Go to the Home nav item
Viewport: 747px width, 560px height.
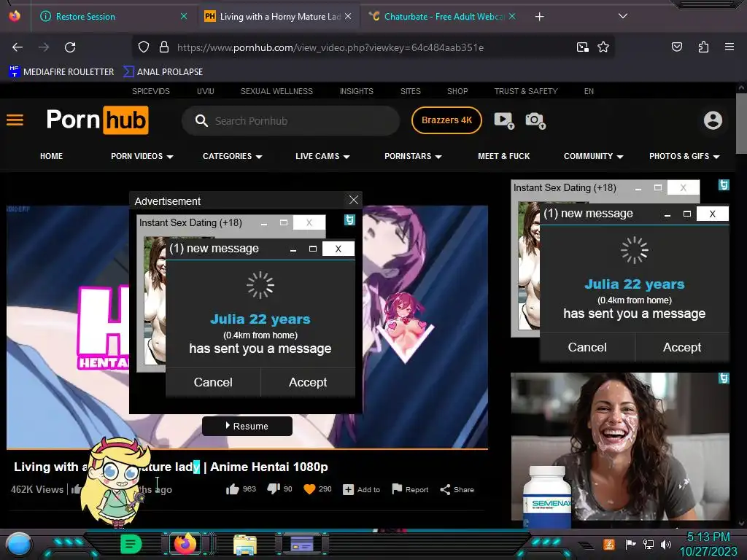coord(52,156)
